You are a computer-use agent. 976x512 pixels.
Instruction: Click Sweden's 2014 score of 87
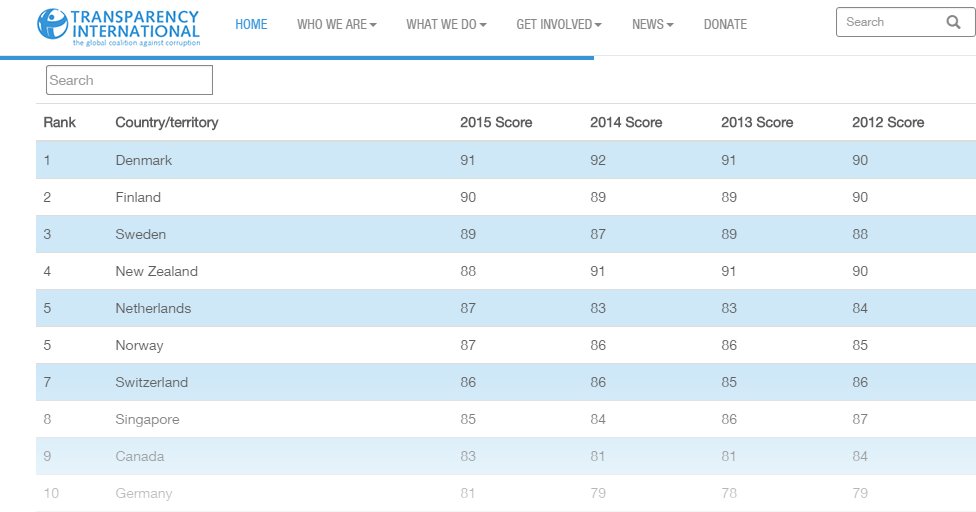point(598,234)
